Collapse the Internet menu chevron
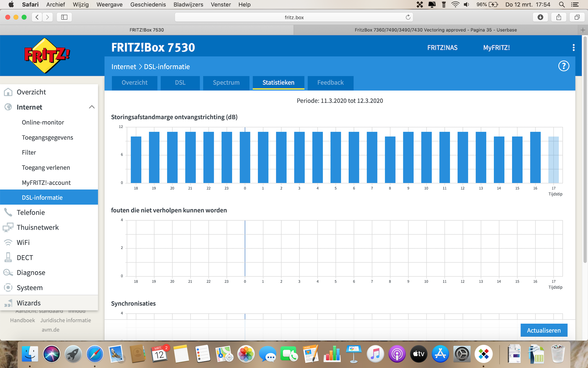The height and width of the screenshot is (368, 588). point(92,107)
